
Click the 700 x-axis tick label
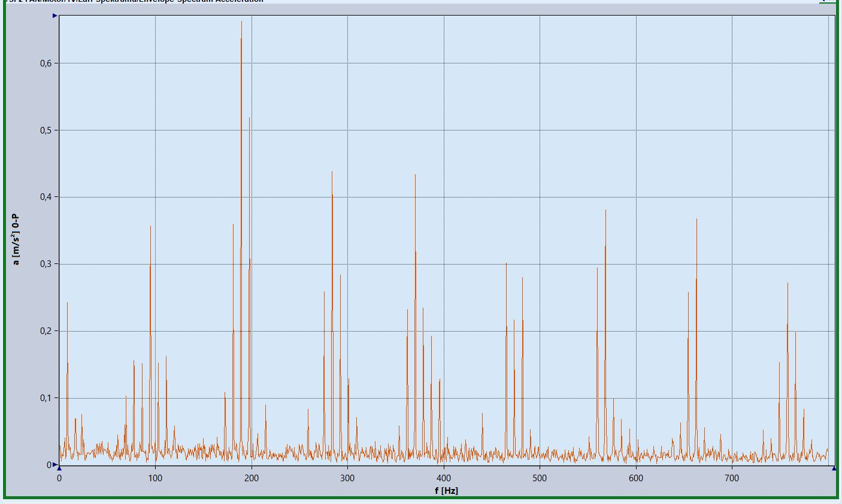pos(732,478)
